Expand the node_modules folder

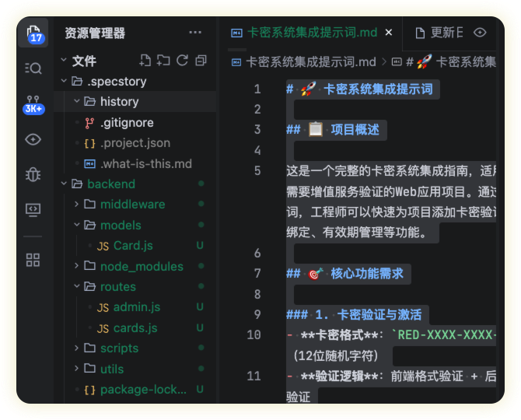[76, 266]
